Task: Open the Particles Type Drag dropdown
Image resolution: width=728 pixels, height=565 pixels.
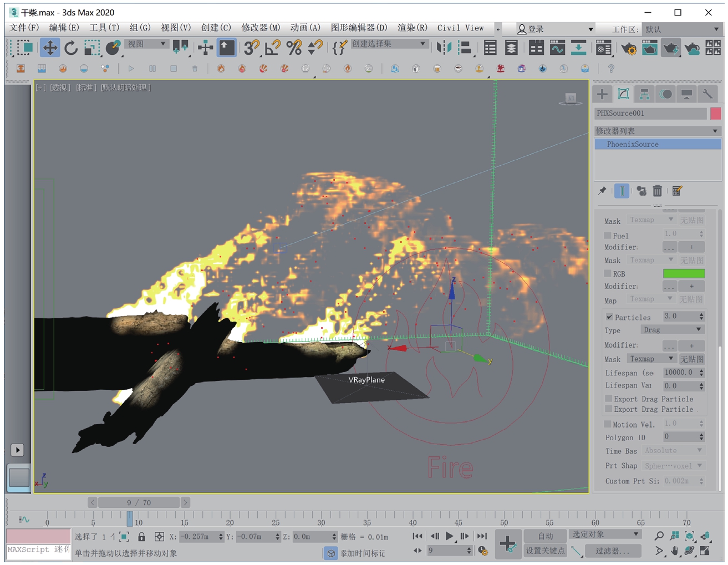Action: (672, 330)
